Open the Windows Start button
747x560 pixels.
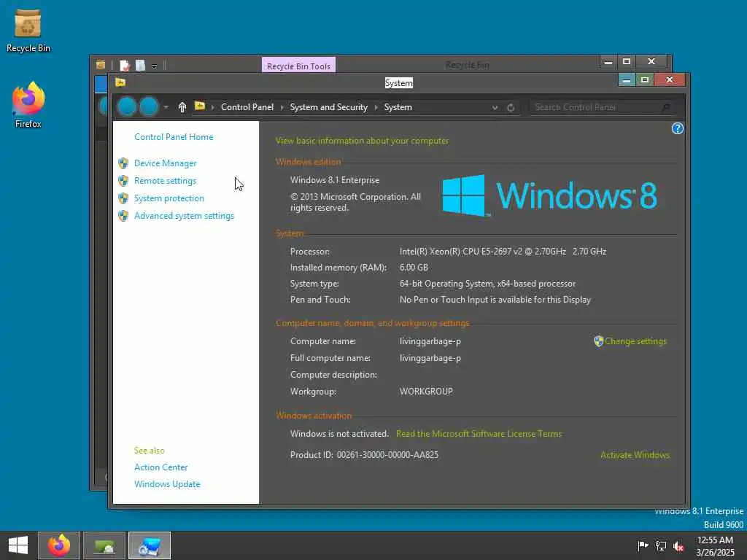18,545
